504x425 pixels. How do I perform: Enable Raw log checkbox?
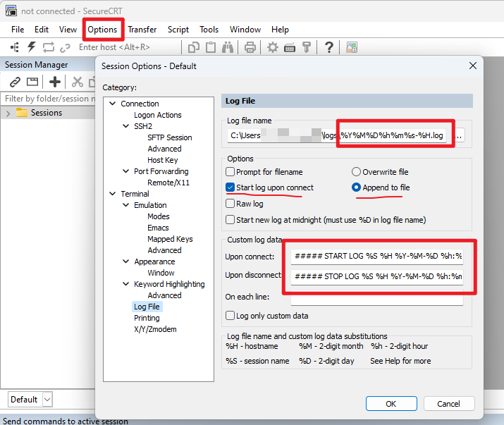230,204
